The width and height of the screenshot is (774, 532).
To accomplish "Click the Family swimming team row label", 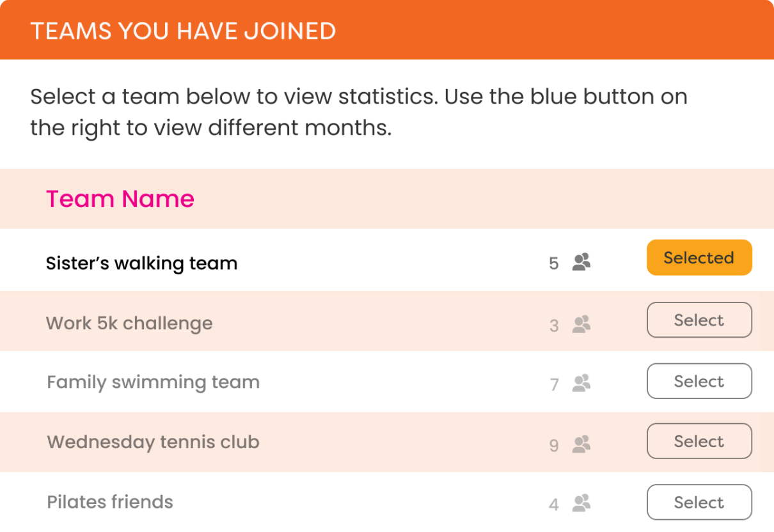I will pos(154,382).
